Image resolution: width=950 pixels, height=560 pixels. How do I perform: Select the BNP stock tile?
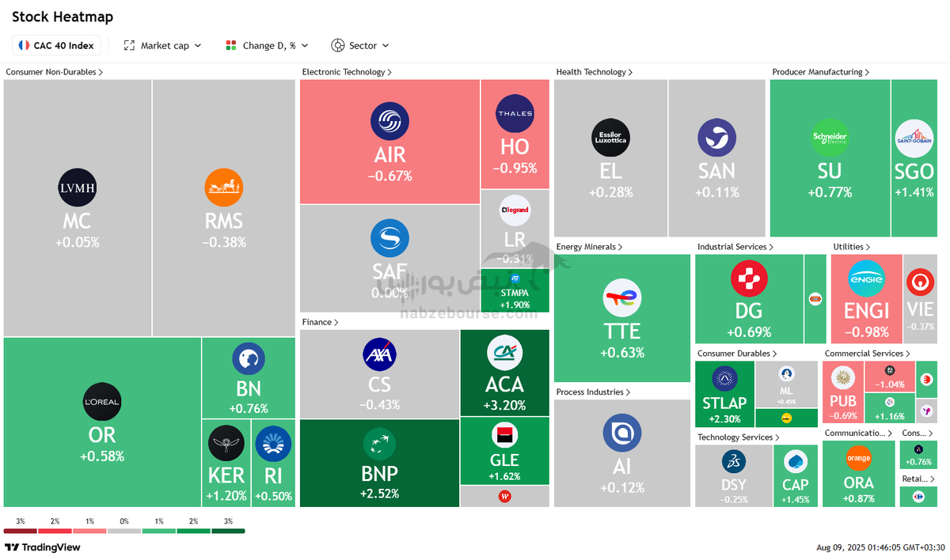[379, 463]
